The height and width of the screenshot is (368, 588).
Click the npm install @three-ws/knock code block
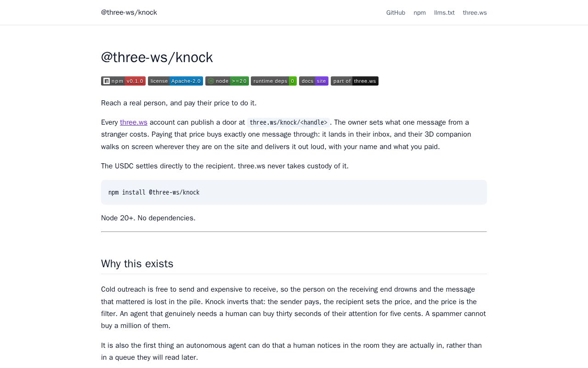click(x=294, y=192)
